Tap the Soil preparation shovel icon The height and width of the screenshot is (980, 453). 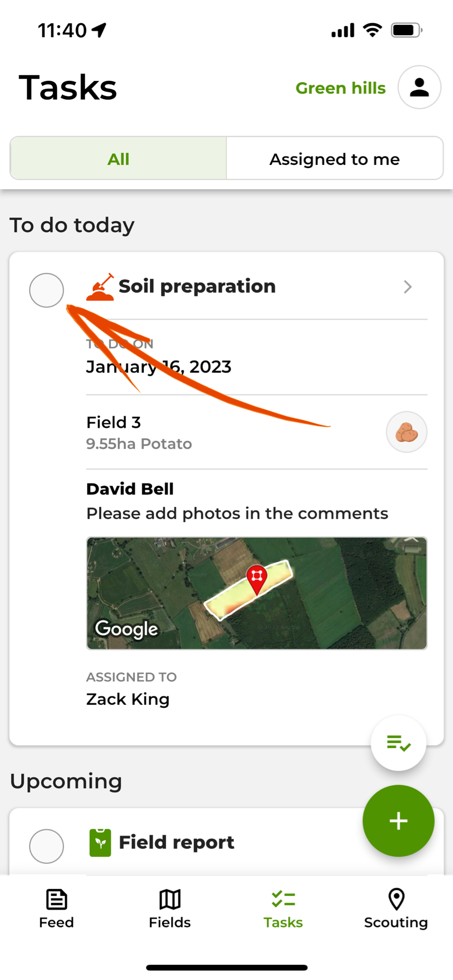click(100, 287)
